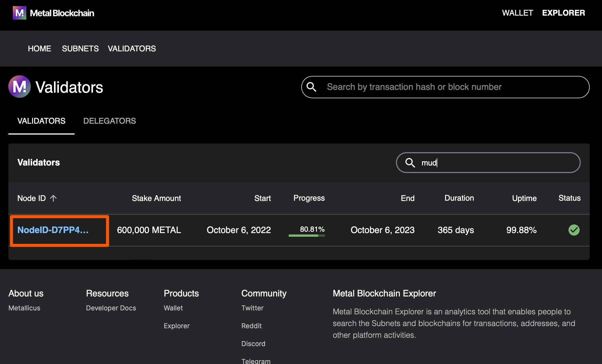Click the Node ID sort arrow
The width and height of the screenshot is (602, 364).
(53, 198)
